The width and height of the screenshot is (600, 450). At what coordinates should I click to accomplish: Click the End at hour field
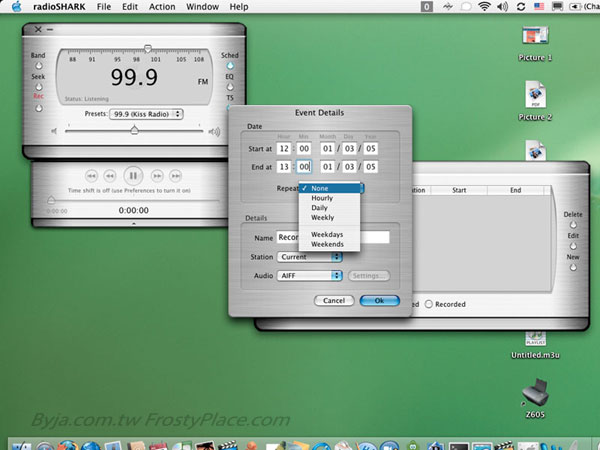(284, 166)
